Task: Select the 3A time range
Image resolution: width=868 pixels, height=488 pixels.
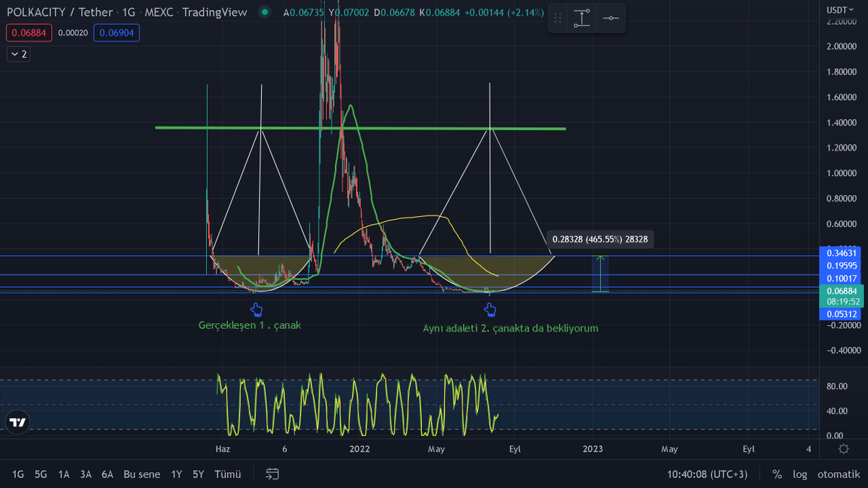Action: click(85, 474)
